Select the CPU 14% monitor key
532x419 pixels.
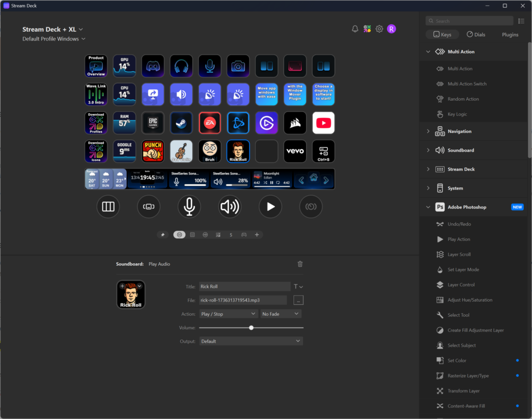pyautogui.click(x=125, y=94)
